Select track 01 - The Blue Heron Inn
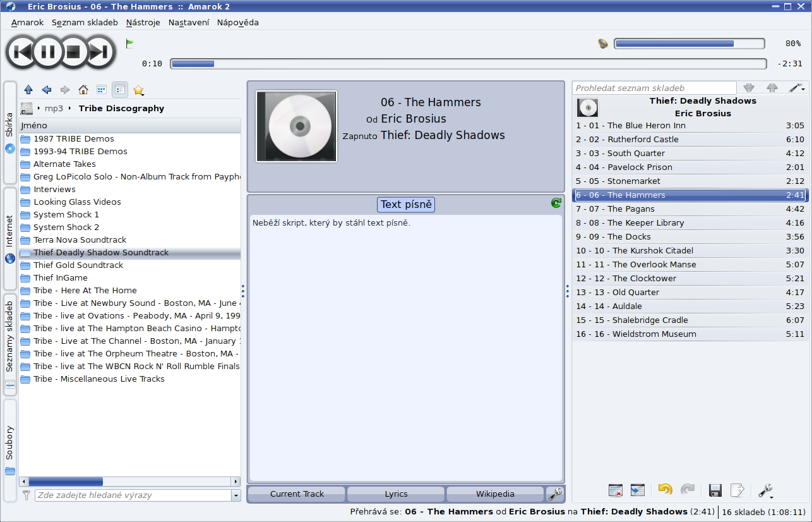This screenshot has width=812, height=522. coord(690,125)
